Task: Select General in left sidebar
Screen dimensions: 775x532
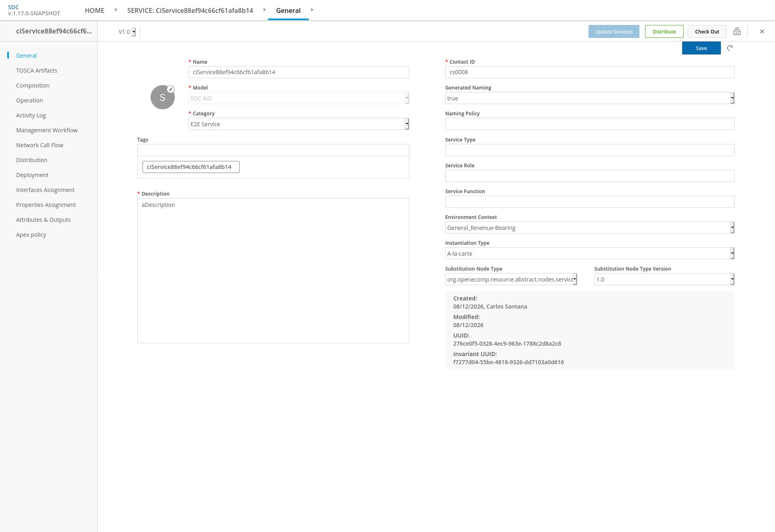Action: 27,56
